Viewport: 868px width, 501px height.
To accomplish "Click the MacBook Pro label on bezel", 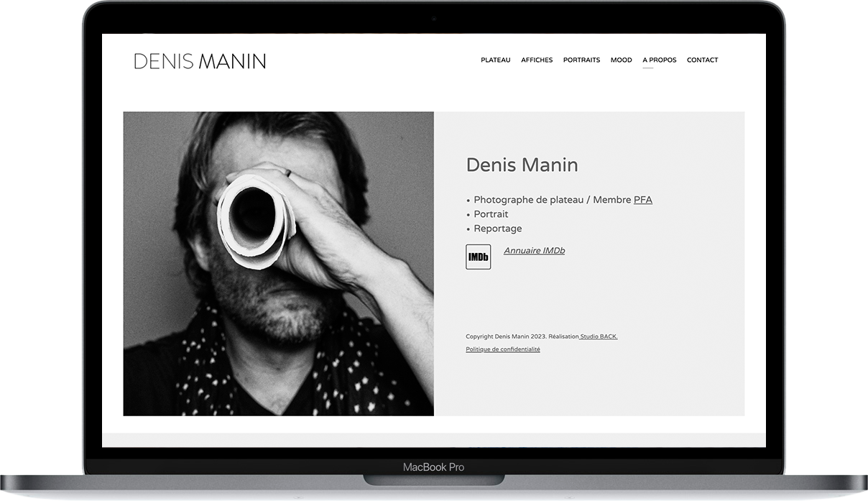I will 433,467.
